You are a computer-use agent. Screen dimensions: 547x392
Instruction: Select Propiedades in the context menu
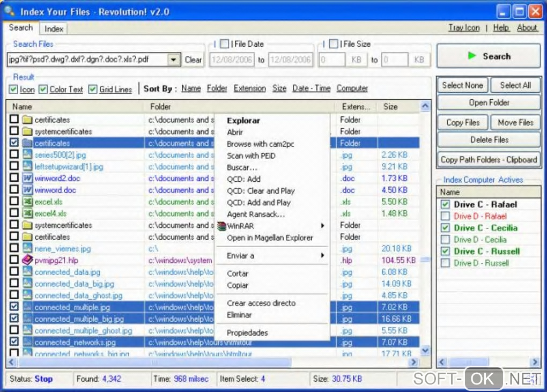[247, 332]
